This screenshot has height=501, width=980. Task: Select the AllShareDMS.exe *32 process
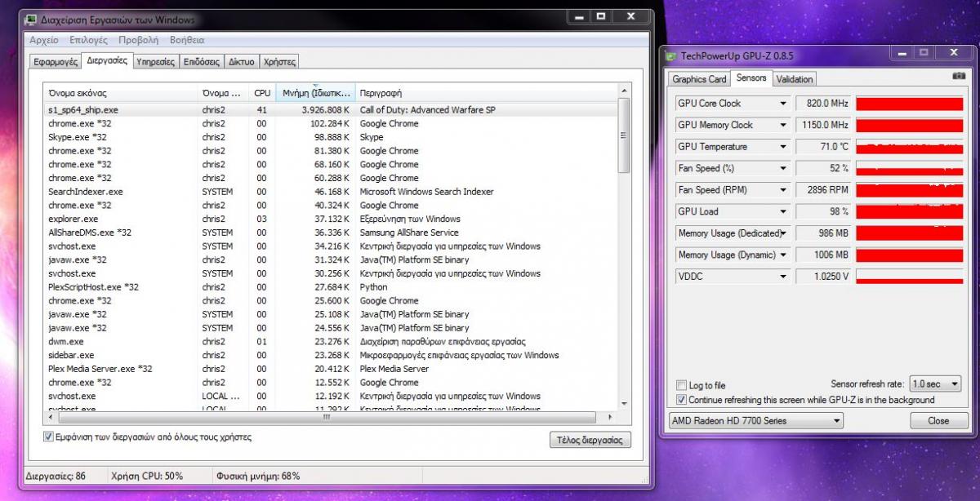point(331,233)
